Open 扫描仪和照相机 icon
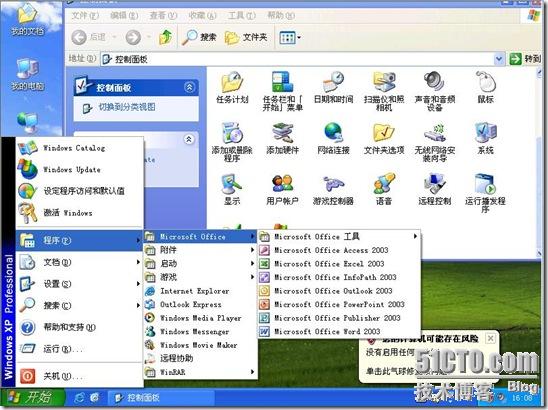Viewport: 548px width, 410px height. (x=384, y=91)
